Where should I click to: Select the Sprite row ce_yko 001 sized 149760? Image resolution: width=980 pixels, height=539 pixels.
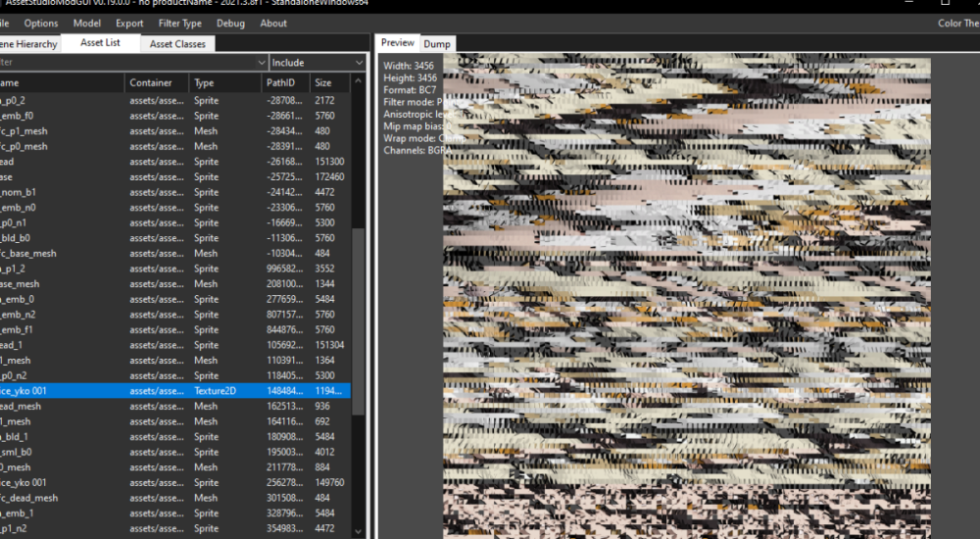tap(175, 483)
